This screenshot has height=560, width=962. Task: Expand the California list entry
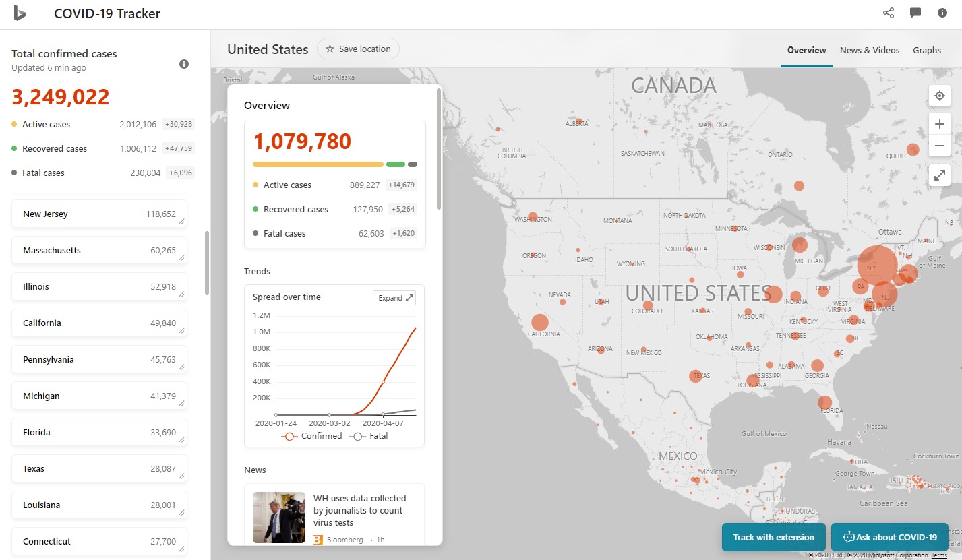coord(99,323)
